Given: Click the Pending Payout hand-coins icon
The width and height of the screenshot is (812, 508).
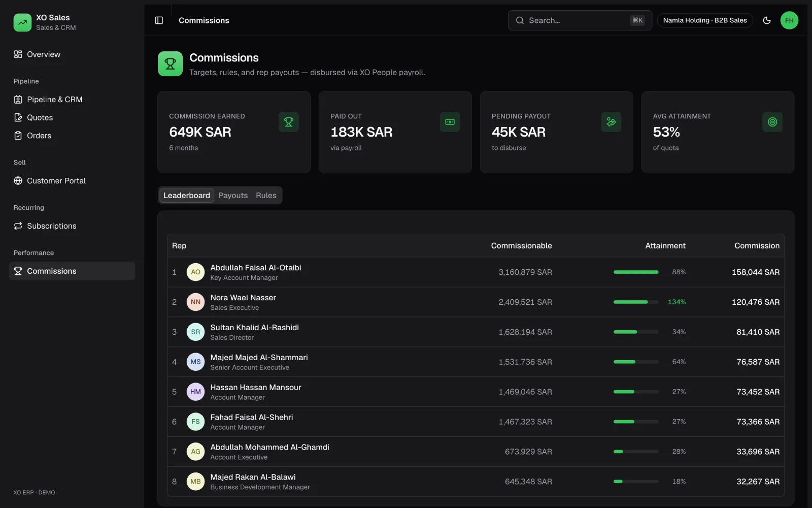Looking at the screenshot, I should (x=611, y=122).
